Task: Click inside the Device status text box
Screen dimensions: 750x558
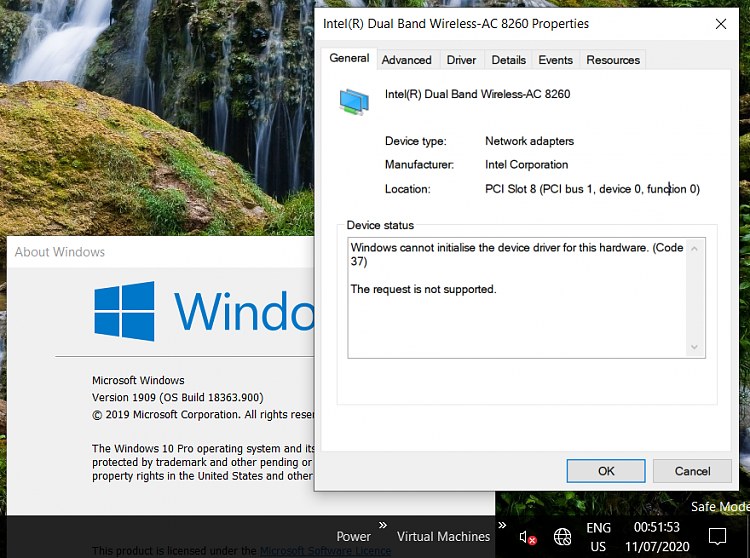Action: (x=526, y=298)
